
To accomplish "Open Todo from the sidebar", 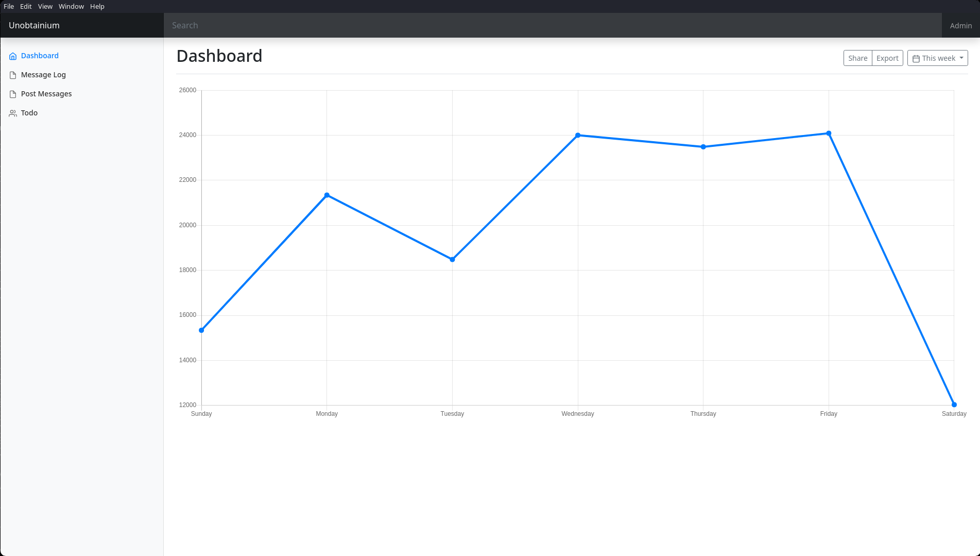I will 29,113.
